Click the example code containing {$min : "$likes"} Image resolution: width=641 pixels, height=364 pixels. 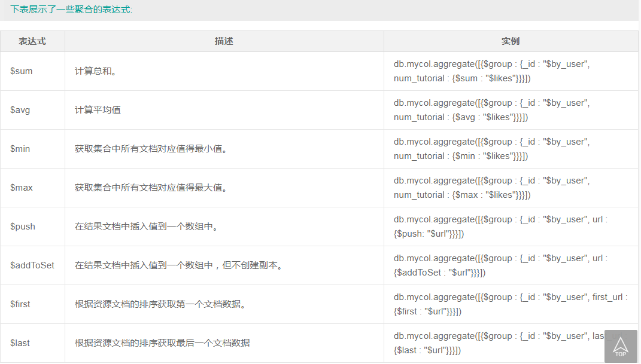[492, 149]
